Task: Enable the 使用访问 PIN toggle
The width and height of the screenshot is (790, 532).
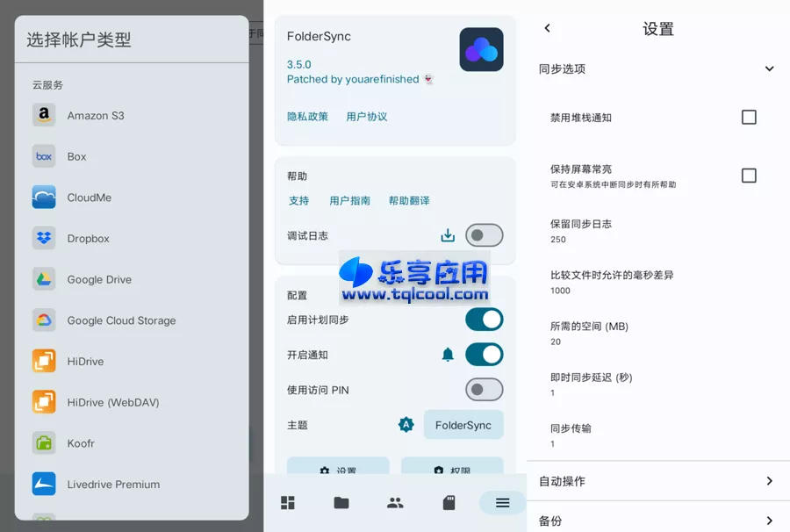Action: (484, 390)
